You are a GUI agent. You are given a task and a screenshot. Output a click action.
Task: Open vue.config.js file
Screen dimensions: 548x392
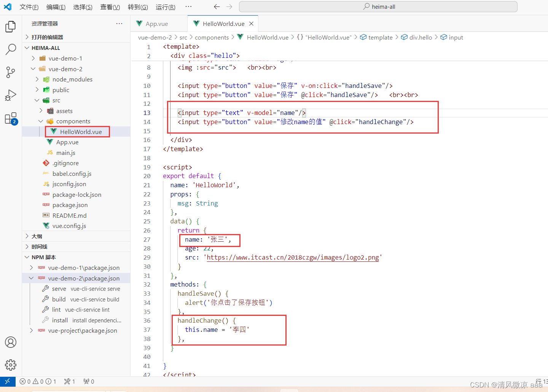tap(76, 226)
